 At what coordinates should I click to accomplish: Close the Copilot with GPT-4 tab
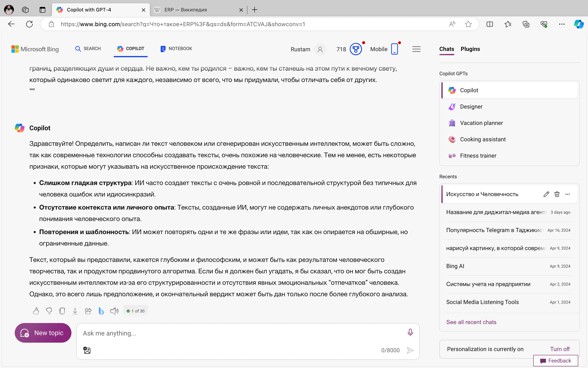[x=143, y=10]
